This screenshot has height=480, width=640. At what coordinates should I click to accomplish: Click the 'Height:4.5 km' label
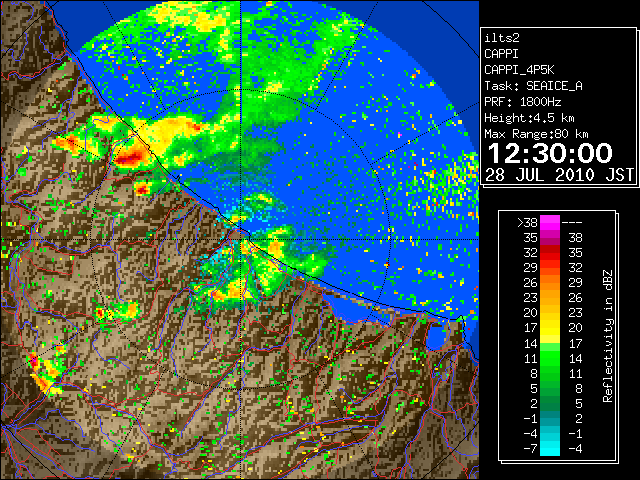tap(529, 118)
